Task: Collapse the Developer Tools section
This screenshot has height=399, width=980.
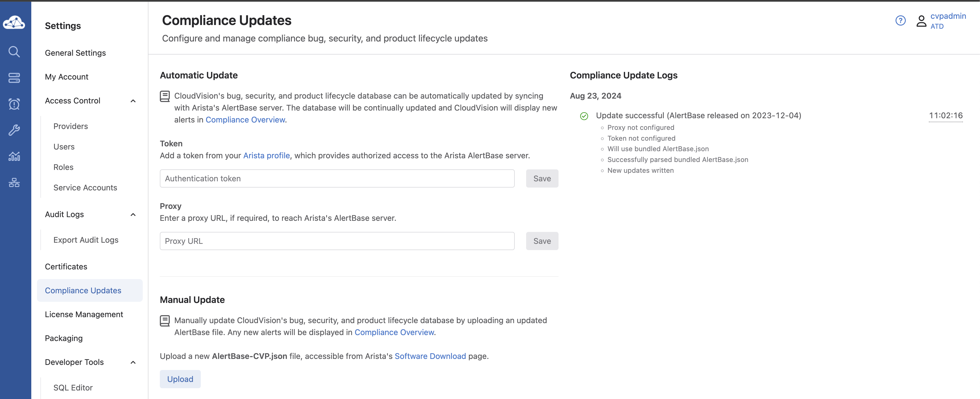Action: pos(133,363)
